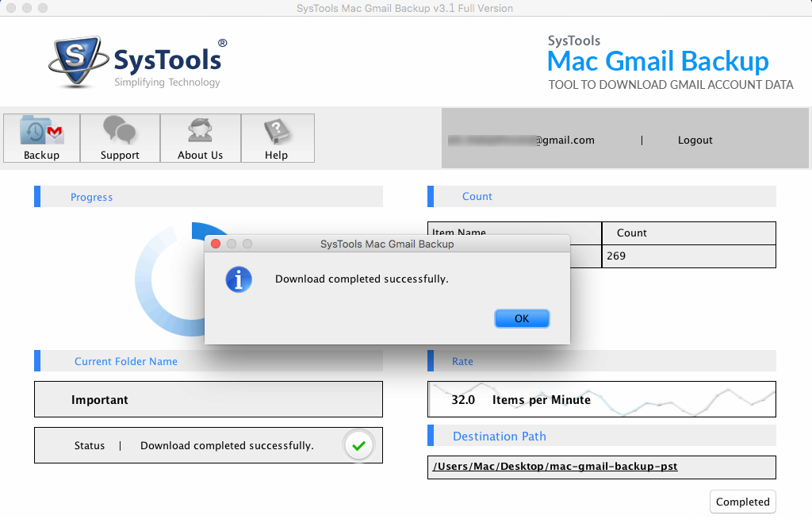
Task: Click status text Download completed successfully
Action: 227,445
